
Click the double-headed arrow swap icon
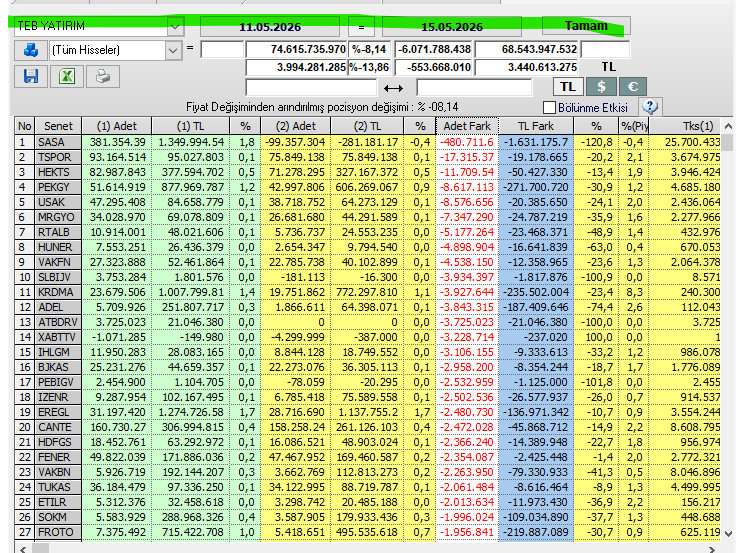click(393, 88)
